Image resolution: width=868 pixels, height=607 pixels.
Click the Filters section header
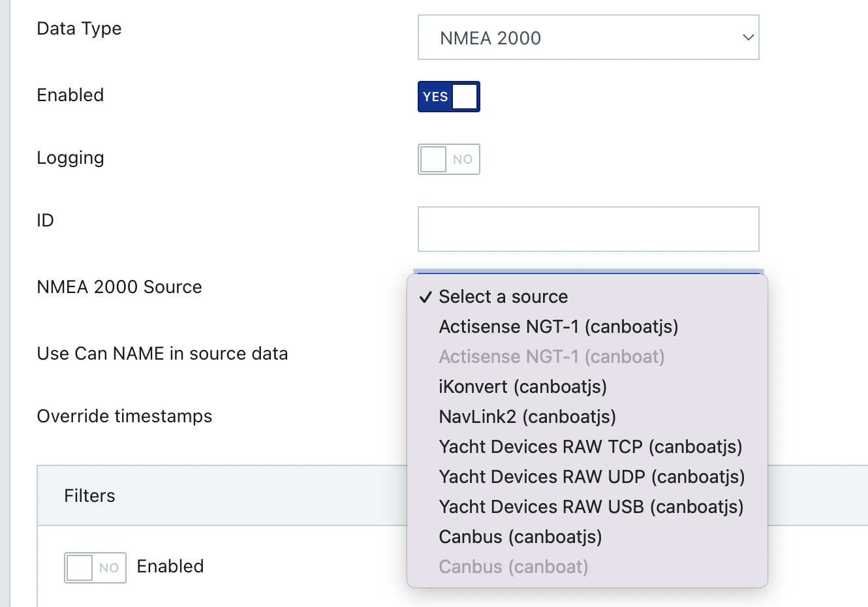pyautogui.click(x=89, y=495)
